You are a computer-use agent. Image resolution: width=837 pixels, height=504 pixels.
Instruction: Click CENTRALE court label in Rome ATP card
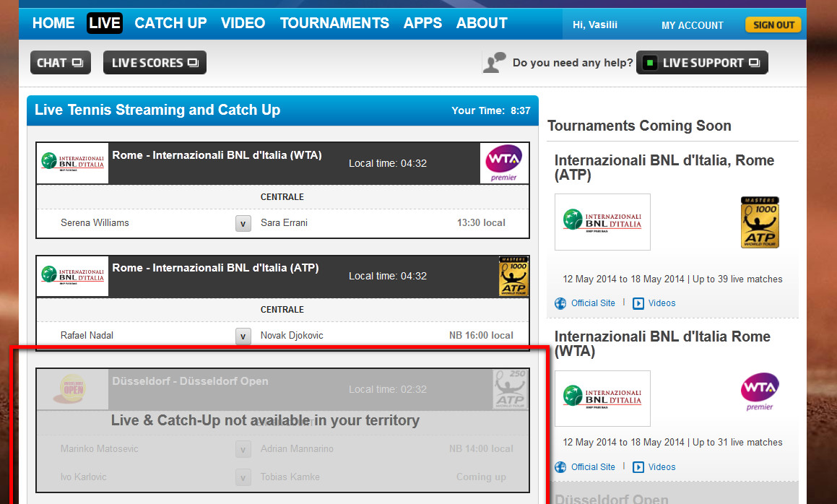coord(282,310)
